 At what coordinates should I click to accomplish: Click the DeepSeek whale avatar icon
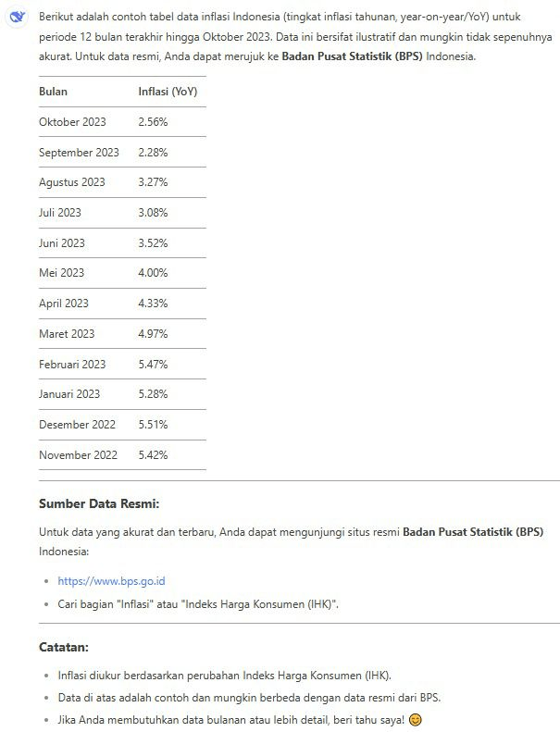click(x=17, y=18)
